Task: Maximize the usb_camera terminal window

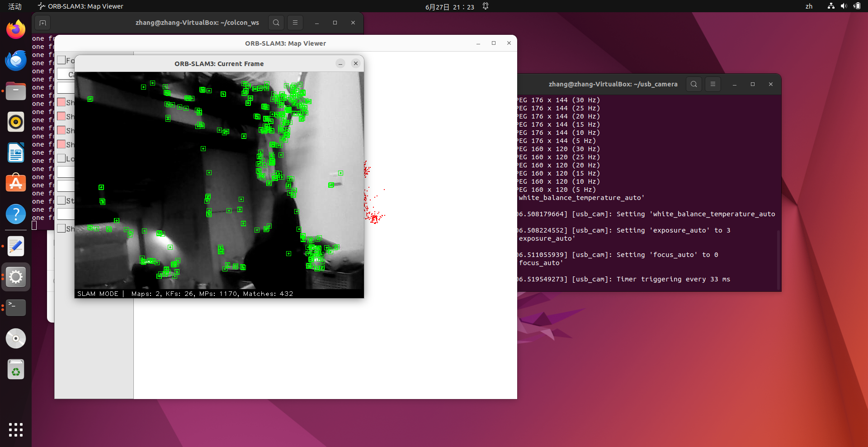Action: [x=753, y=84]
